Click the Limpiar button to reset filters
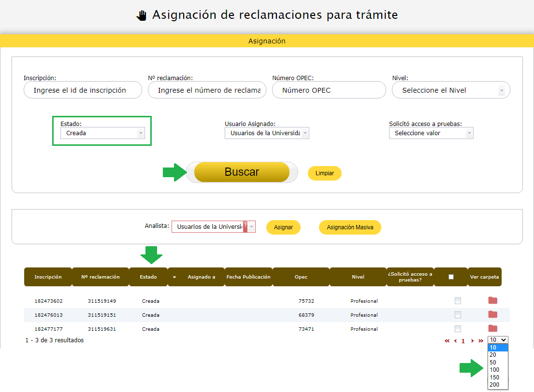Screen dimensions: 534x392 coord(324,173)
